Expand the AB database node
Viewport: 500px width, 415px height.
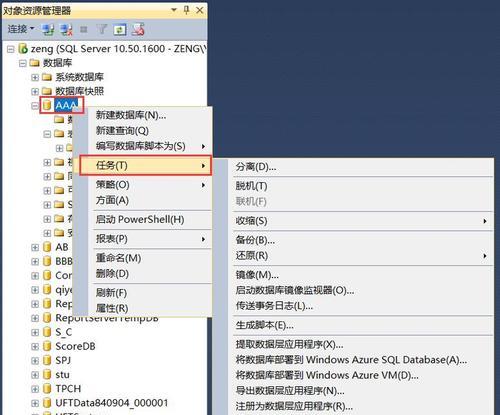35,247
